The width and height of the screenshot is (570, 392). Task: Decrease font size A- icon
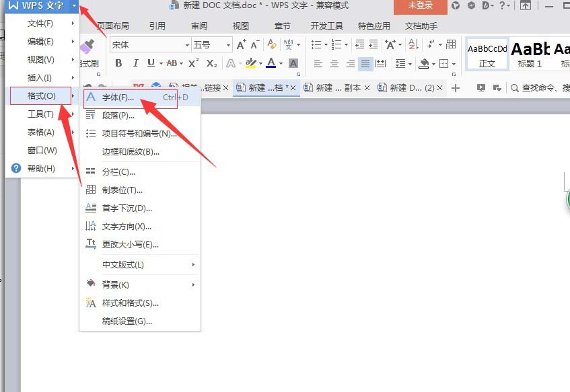click(255, 44)
